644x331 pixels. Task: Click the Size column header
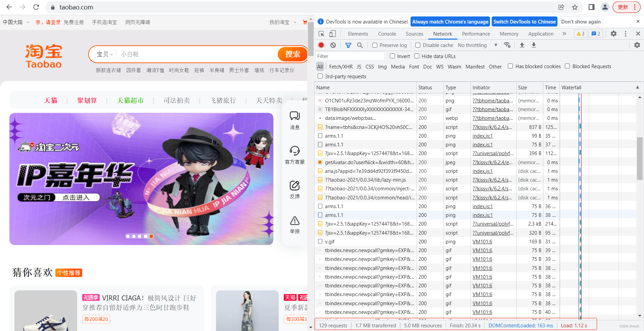pyautogui.click(x=529, y=87)
